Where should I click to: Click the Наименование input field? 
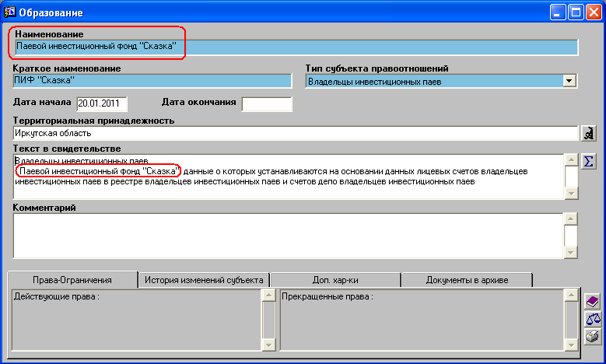coord(296,47)
